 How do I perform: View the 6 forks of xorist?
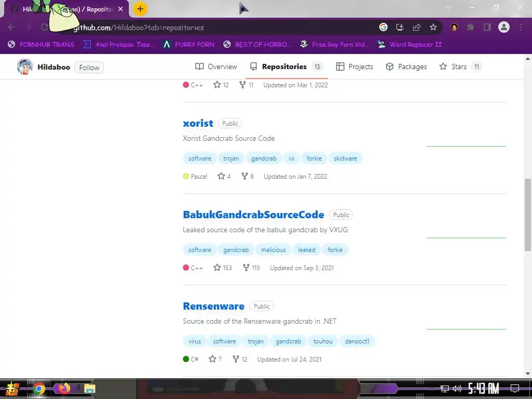point(248,176)
